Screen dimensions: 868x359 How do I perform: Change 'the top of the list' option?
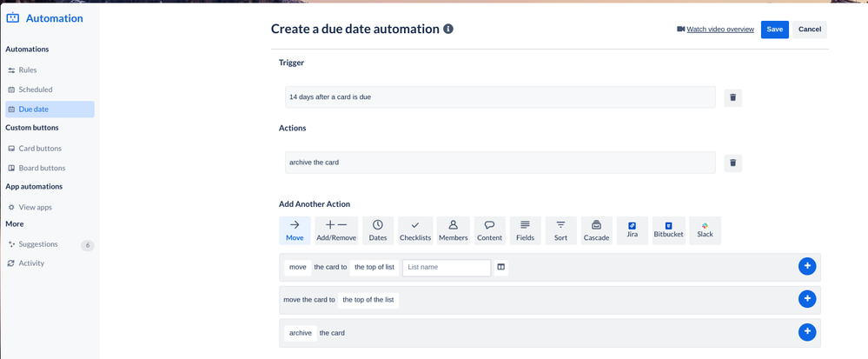point(368,300)
